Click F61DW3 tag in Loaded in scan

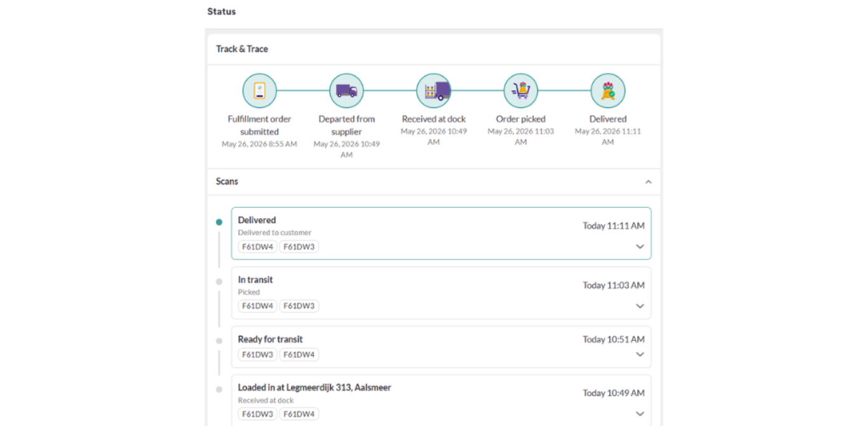pos(257,414)
